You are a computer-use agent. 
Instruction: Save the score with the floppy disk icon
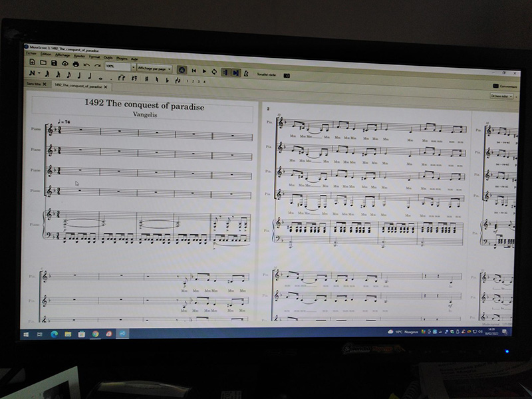pos(54,63)
